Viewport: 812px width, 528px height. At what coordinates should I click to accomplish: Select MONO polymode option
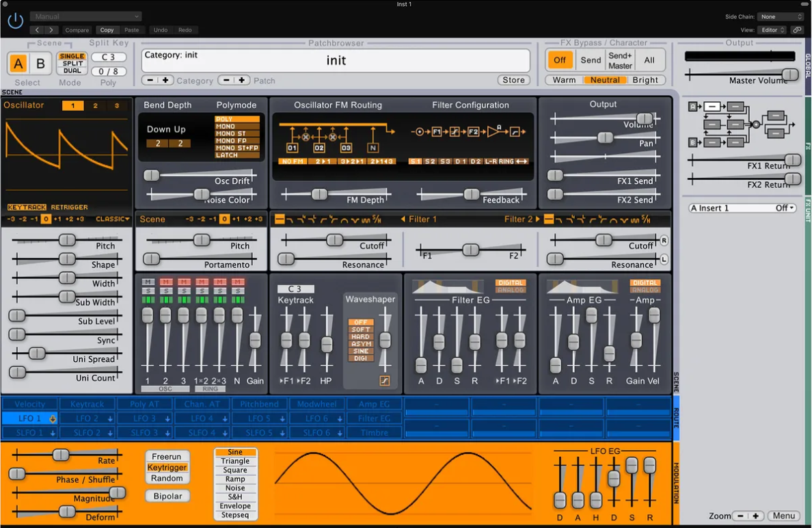[x=236, y=127]
